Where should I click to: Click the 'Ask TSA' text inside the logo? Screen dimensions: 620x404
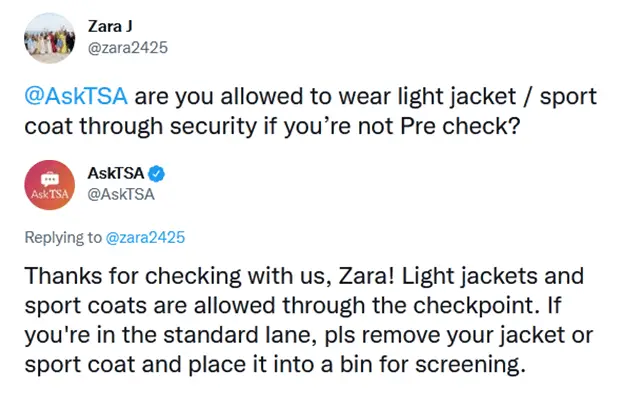click(50, 194)
